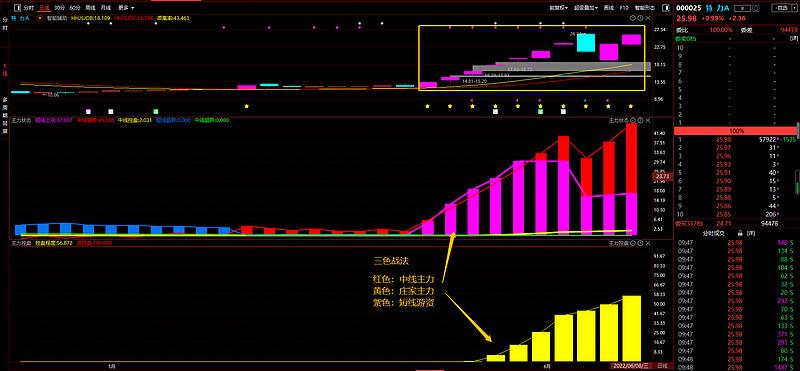Image resolution: width=800 pixels, height=371 pixels.
Task: Switch to 周线 period tab
Action: click(90, 8)
